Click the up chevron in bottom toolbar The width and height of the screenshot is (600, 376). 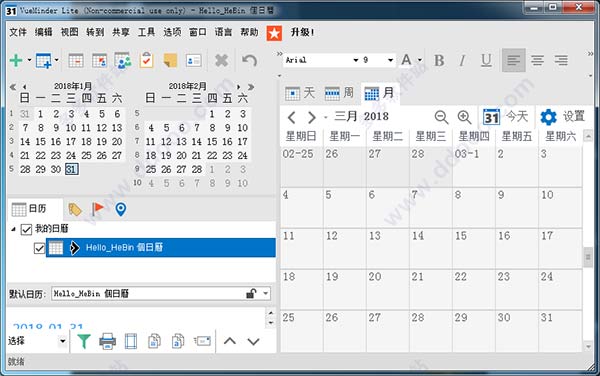coord(230,341)
